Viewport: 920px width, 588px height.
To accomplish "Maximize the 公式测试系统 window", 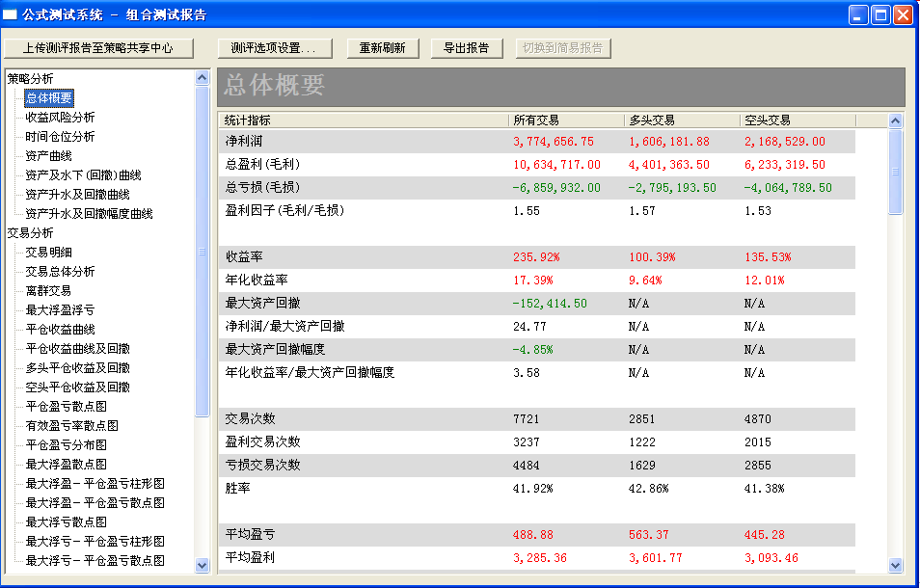I will point(880,14).
